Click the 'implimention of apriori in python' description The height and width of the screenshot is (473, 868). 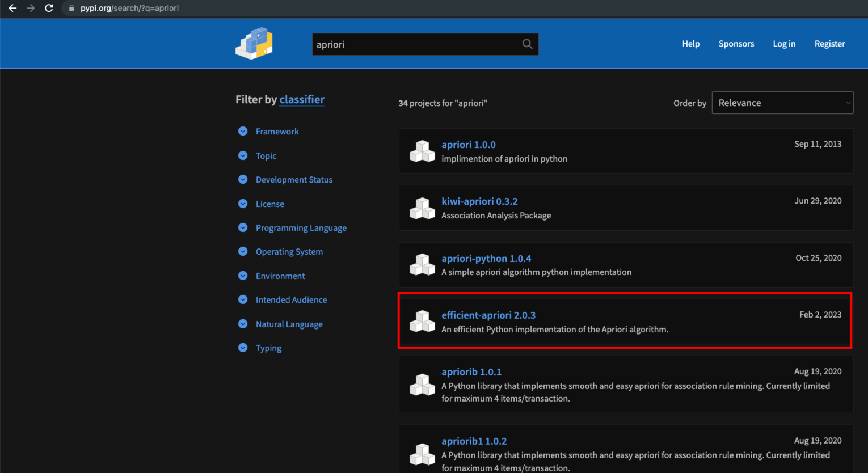(504, 159)
